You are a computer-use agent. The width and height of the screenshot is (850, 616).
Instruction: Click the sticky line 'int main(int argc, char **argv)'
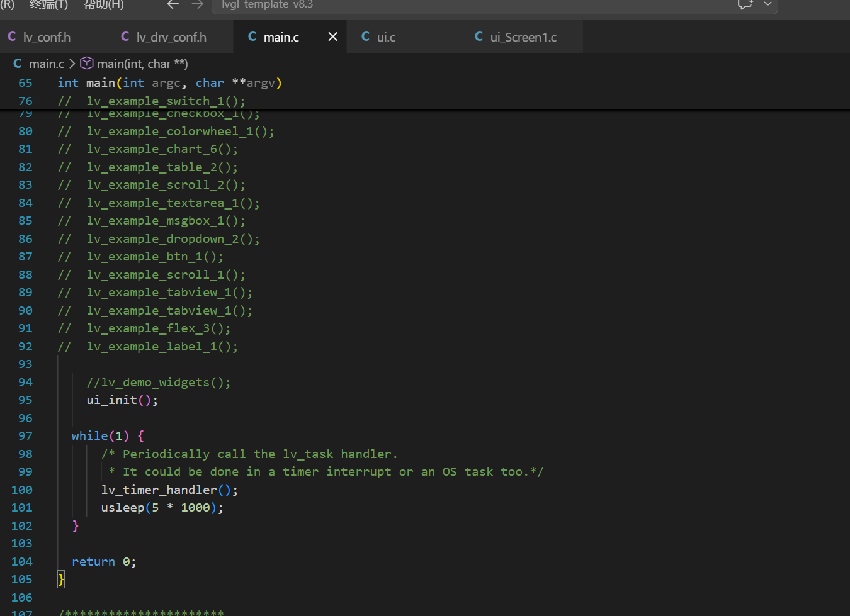tap(170, 83)
